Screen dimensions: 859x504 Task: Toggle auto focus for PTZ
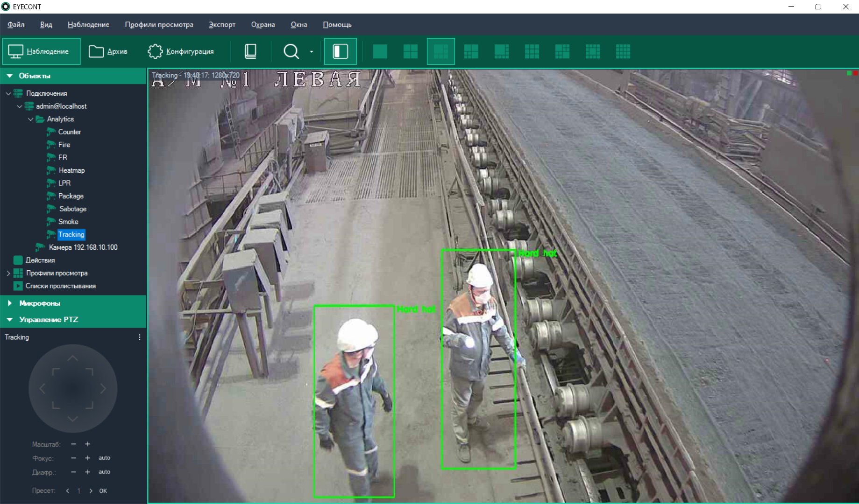point(104,458)
